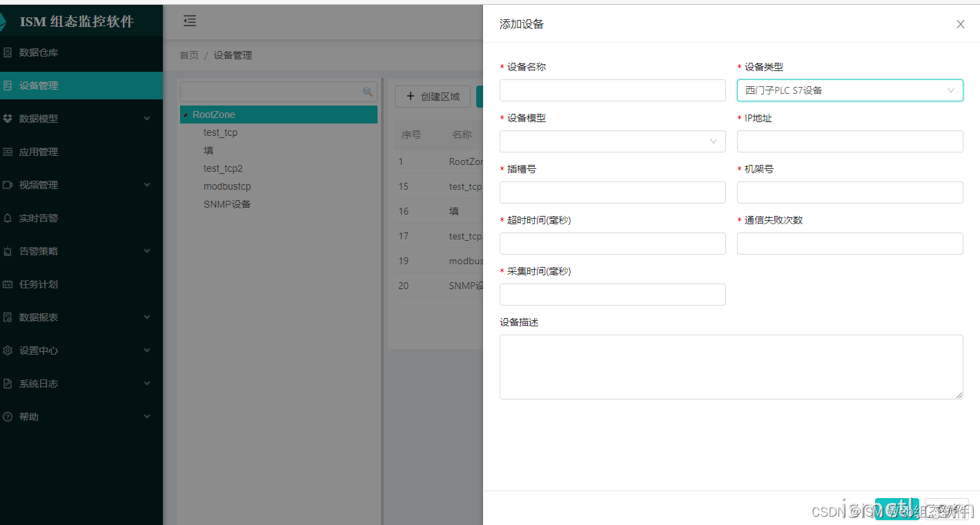Click the 机架号 input field
Image resolution: width=980 pixels, height=525 pixels.
coord(850,192)
